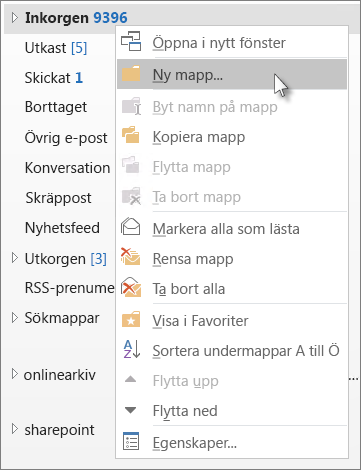Select Utkorgen [3] folder
Screen dimensions: 361x470
(x=65, y=259)
